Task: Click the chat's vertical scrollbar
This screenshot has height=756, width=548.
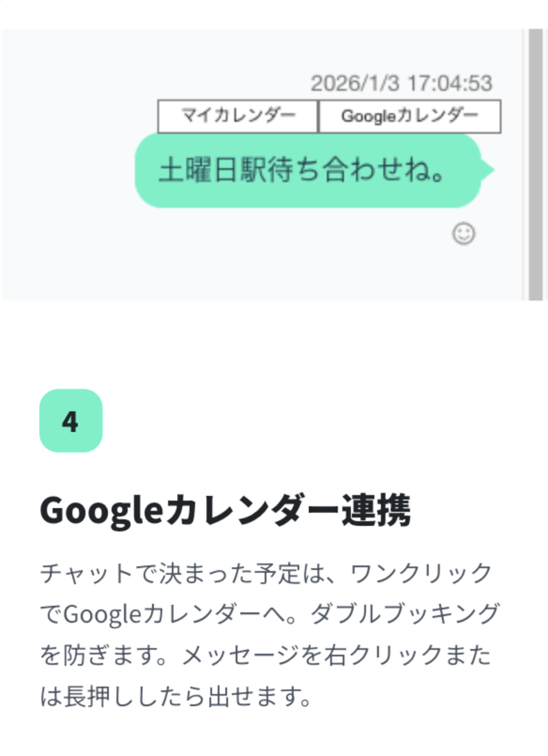Action: 535,164
